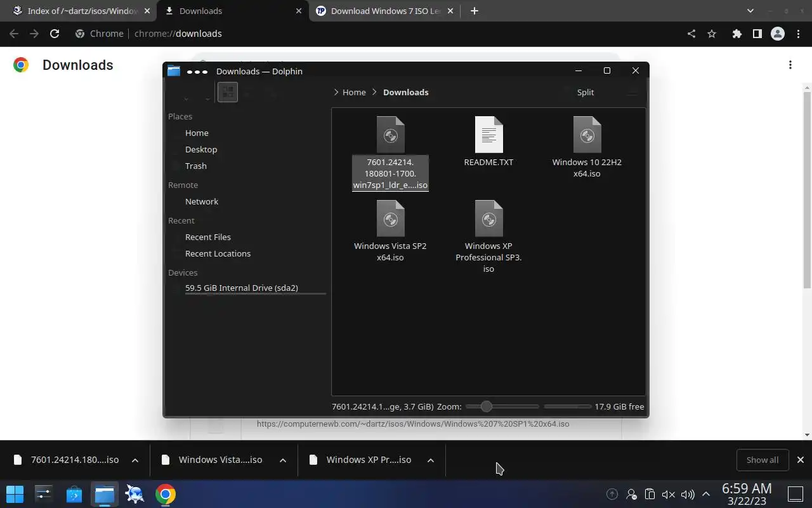This screenshot has width=812, height=508.
Task: Open the three-dot menu in Dolphin title bar
Action: coord(197,72)
